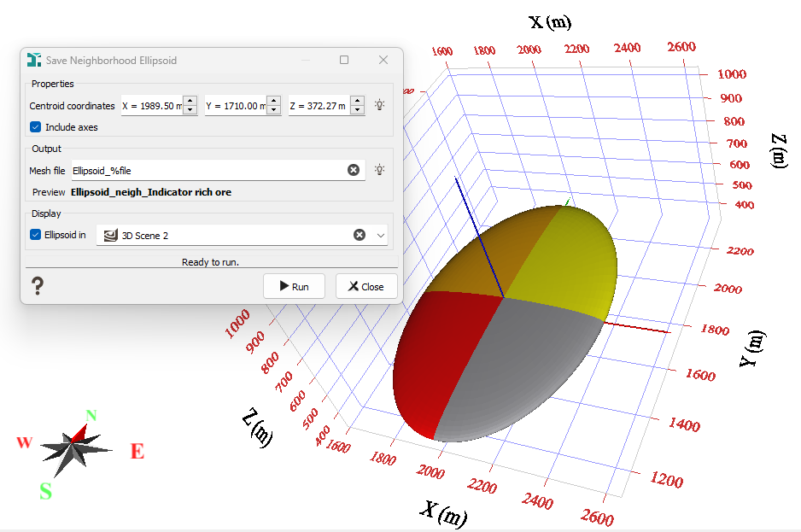Screen dimensions: 801x532
Task: Clear the 3D Scene 2 selection
Action: 360,235
